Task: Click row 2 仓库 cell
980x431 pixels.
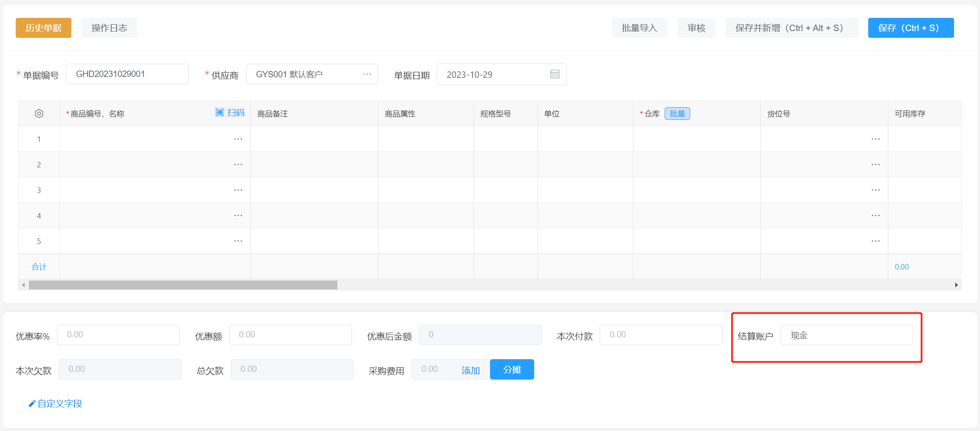Action: coord(697,164)
